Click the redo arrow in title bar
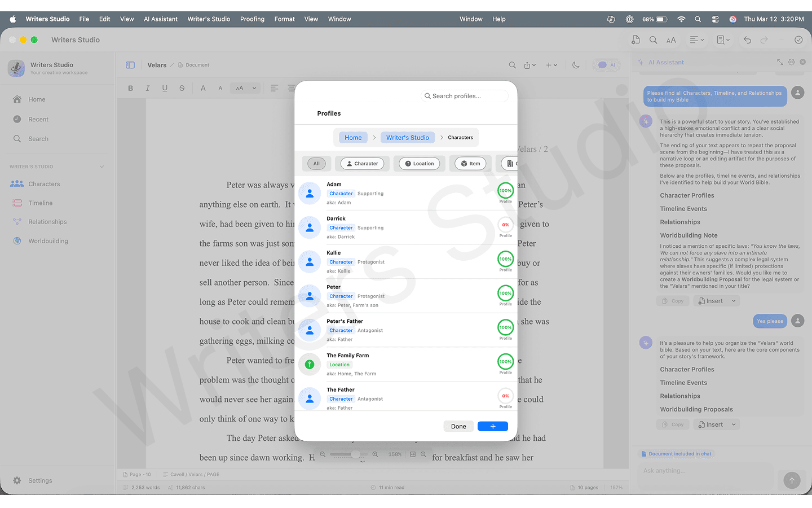Viewport: 812px width, 508px height. (x=764, y=40)
